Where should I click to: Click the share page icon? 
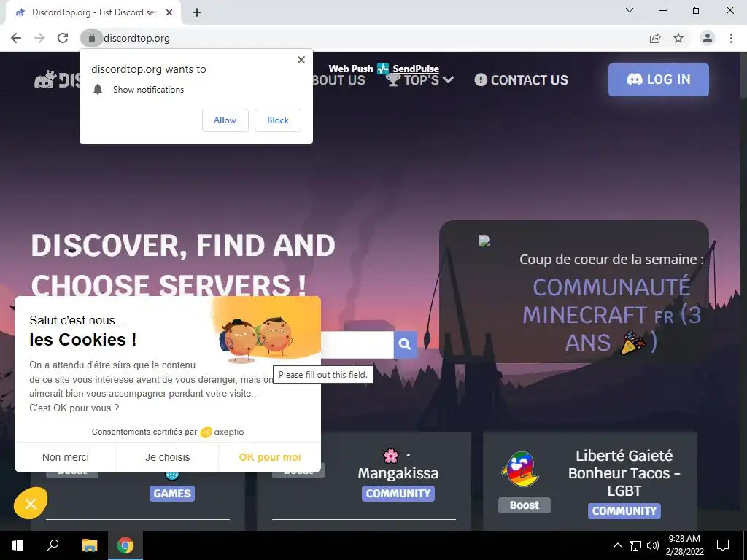[x=655, y=38]
